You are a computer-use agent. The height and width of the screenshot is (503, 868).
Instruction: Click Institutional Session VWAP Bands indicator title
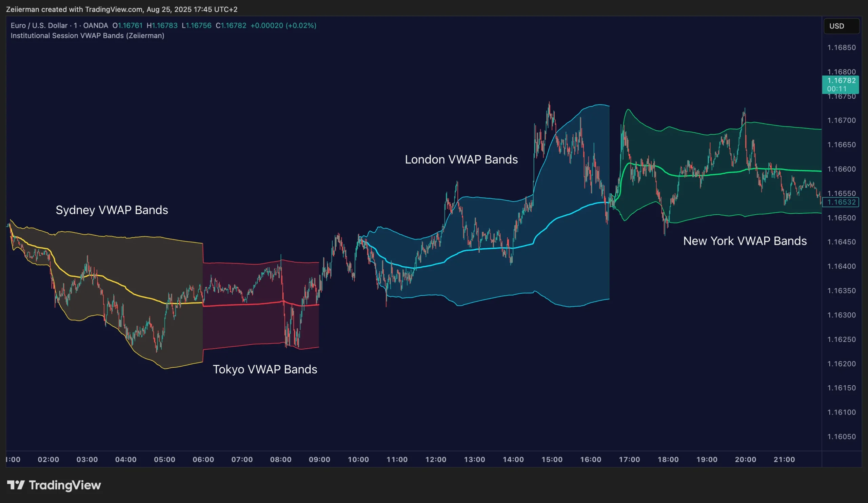(87, 36)
